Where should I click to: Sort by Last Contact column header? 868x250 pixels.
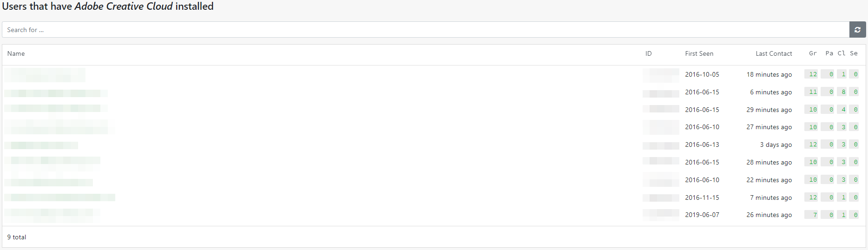pyautogui.click(x=774, y=53)
